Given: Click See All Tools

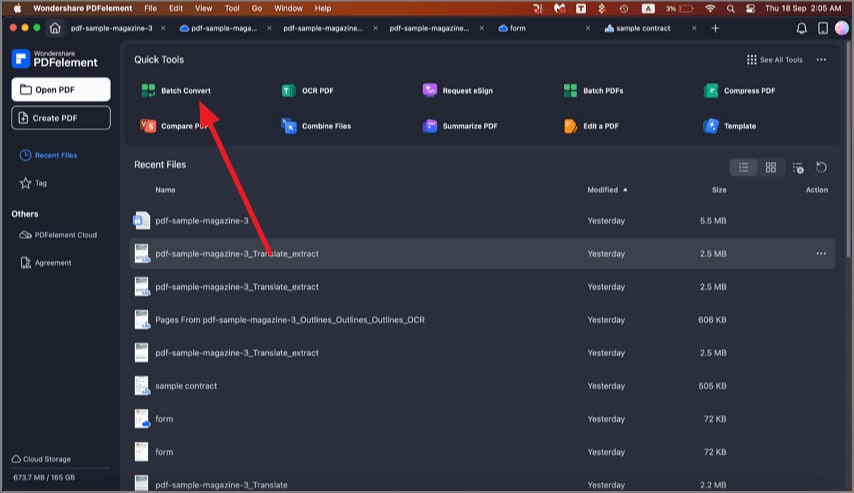Looking at the screenshot, I should (774, 60).
